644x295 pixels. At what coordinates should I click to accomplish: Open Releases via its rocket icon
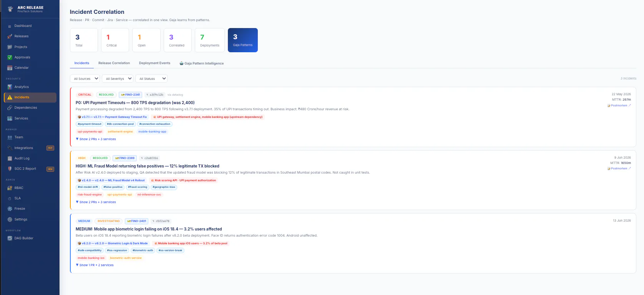[10, 36]
